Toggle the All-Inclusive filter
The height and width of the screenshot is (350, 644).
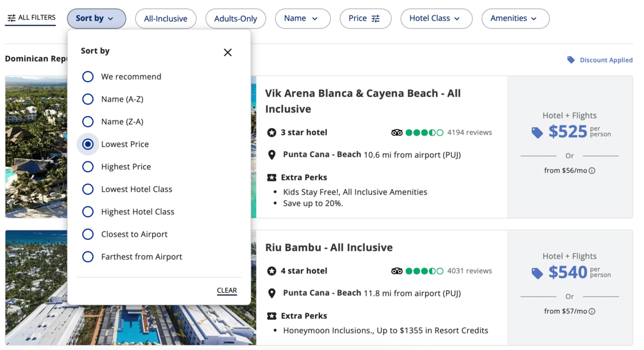pyautogui.click(x=166, y=18)
